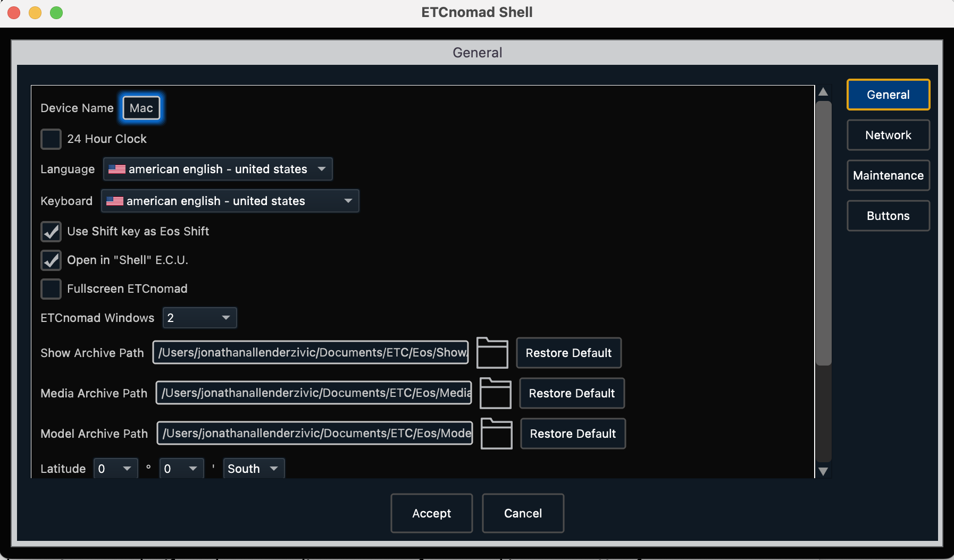Click the scrollbar up arrow
Image resolution: width=954 pixels, height=560 pixels.
pyautogui.click(x=823, y=92)
